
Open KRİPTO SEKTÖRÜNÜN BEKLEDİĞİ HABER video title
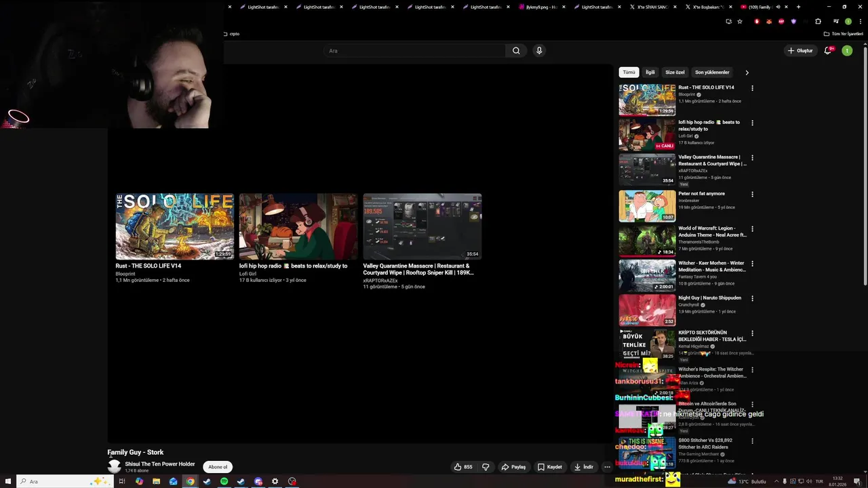click(712, 336)
